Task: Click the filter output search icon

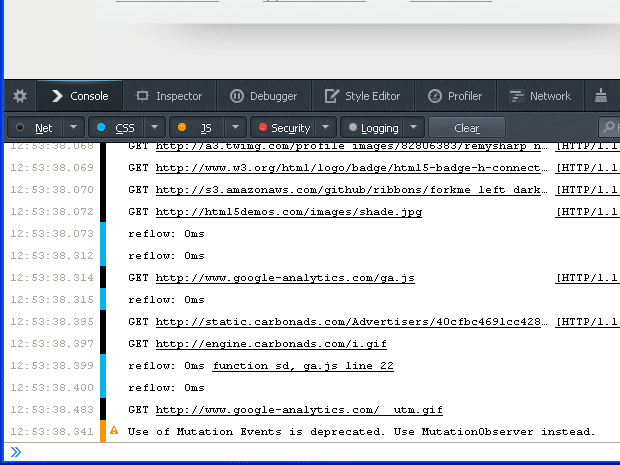Action: click(x=609, y=127)
